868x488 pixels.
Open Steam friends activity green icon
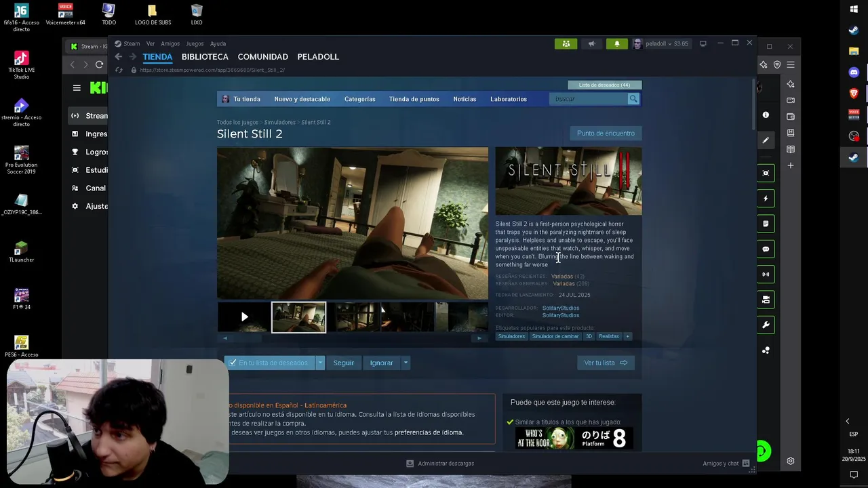click(x=566, y=43)
